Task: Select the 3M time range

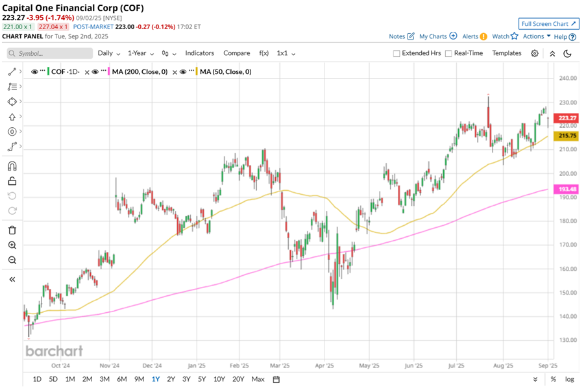Action: [x=104, y=379]
